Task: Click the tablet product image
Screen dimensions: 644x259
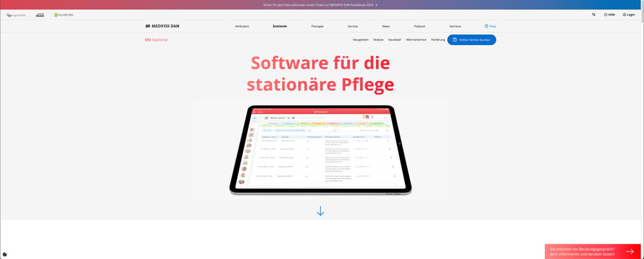Action: [320, 150]
